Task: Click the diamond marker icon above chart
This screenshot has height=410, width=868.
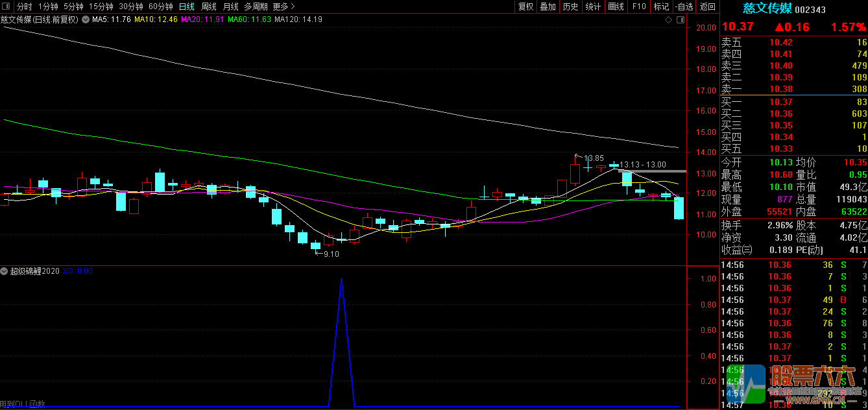Action: pyautogui.click(x=669, y=20)
